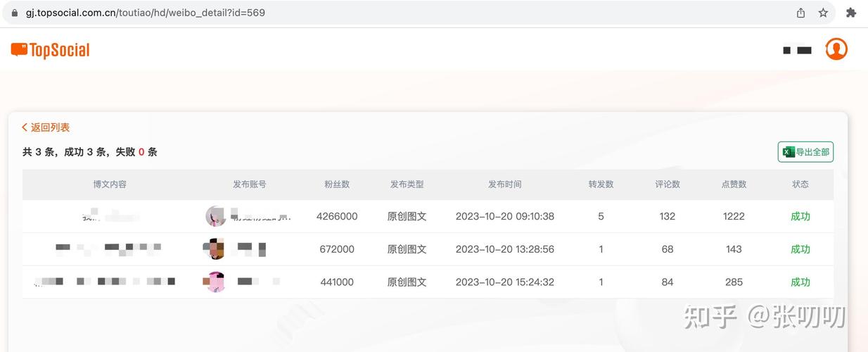This screenshot has height=352, width=868.
Task: Click the 发布账号 column header
Action: coord(250,184)
